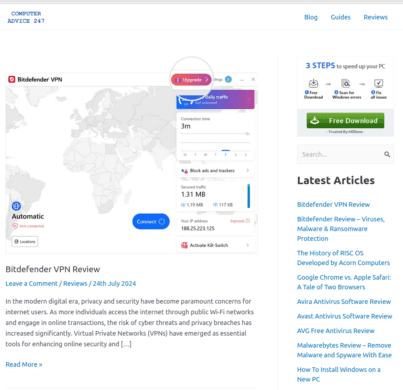Click the Fix all issues step icon

click(x=378, y=83)
